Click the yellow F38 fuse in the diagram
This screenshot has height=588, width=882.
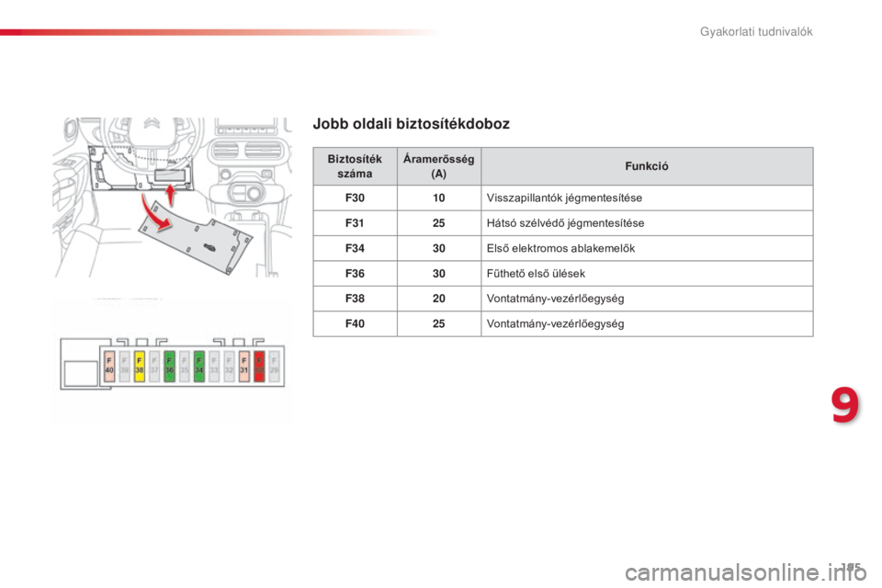140,367
